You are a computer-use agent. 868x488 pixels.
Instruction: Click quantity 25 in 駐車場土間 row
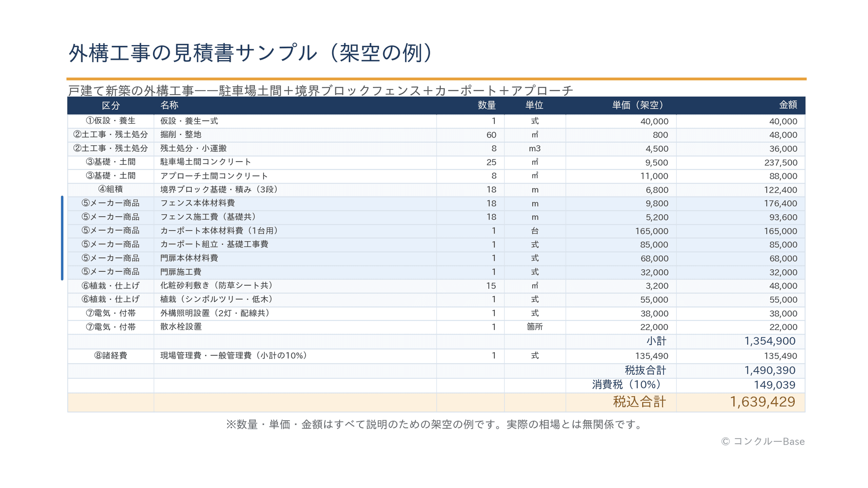(x=491, y=163)
